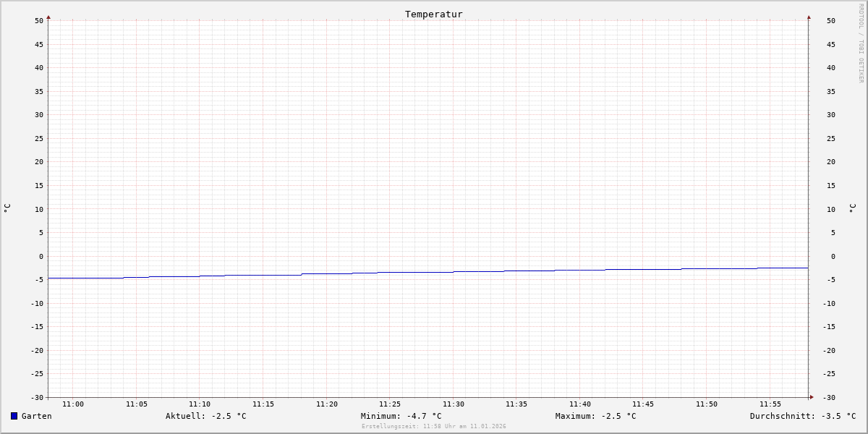Click the 25 label on the left axis

(x=39, y=139)
